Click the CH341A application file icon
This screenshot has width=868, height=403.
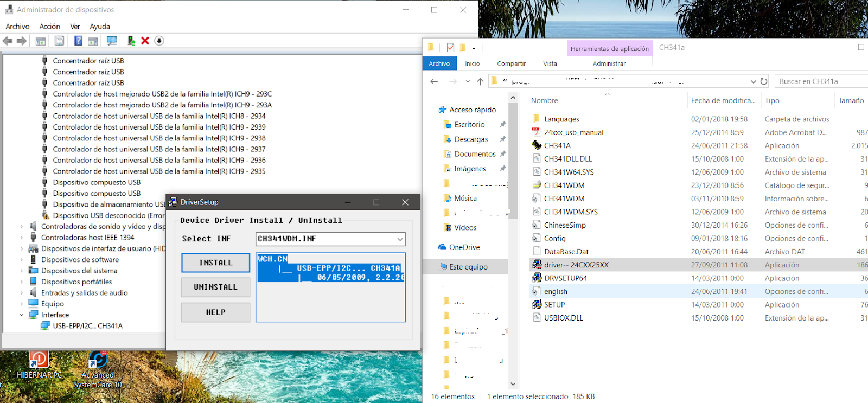(x=537, y=145)
